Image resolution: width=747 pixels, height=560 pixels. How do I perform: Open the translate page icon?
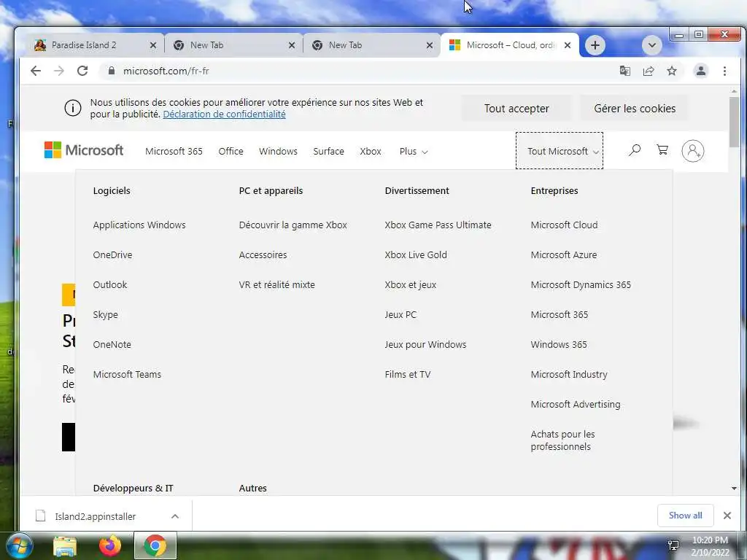pos(624,71)
